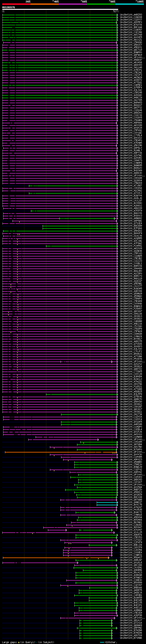The height and width of the screenshot is (644, 146).
Task: Select hit label UniRef100_C1MWA9
Action: [x=131, y=437]
